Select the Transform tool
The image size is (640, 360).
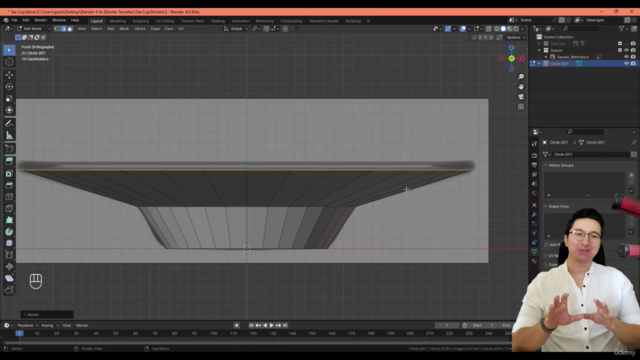(9, 110)
